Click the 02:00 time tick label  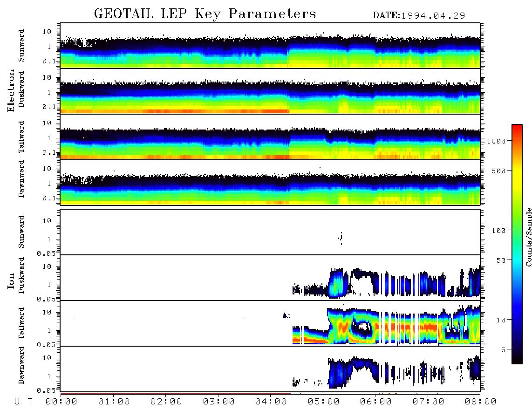[x=166, y=402]
